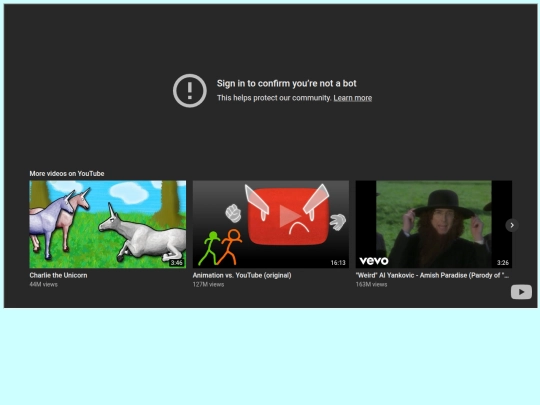Click the "44M views" text

coord(43,284)
